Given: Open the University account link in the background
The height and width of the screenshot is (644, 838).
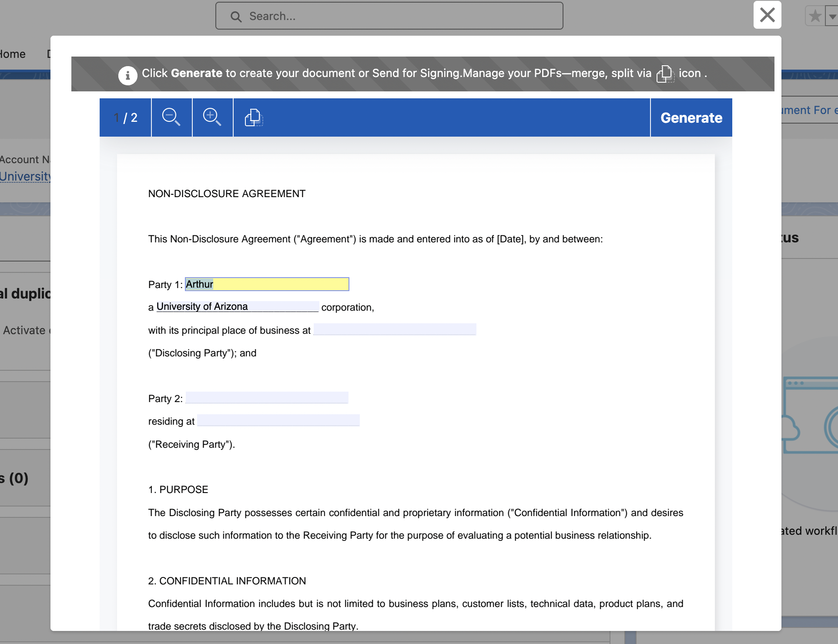Looking at the screenshot, I should click(x=25, y=176).
